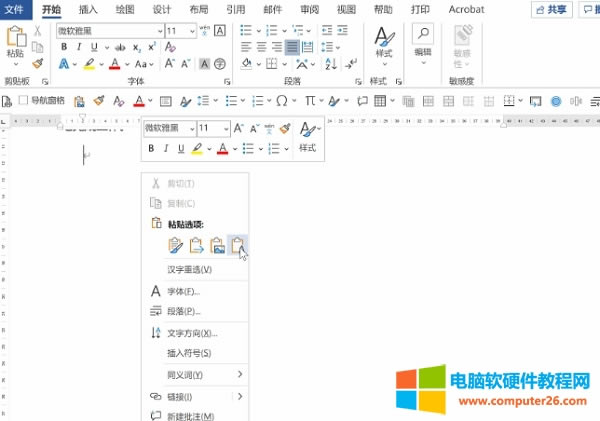Choose the Merge Formatting paste icon
Screen dimensions: 600x421
[196, 245]
